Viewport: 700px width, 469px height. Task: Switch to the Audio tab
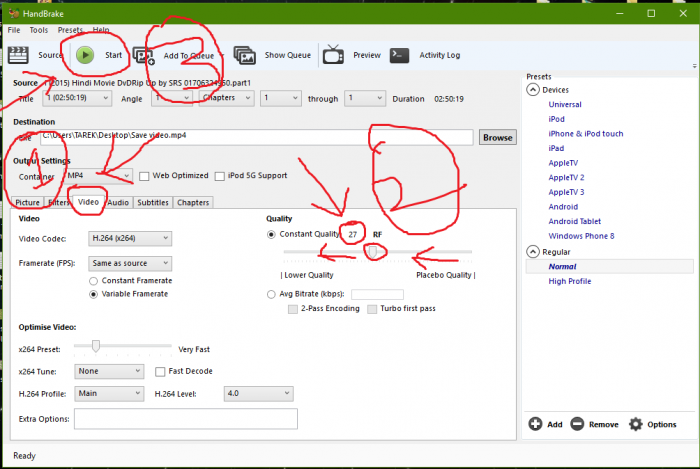tap(118, 203)
